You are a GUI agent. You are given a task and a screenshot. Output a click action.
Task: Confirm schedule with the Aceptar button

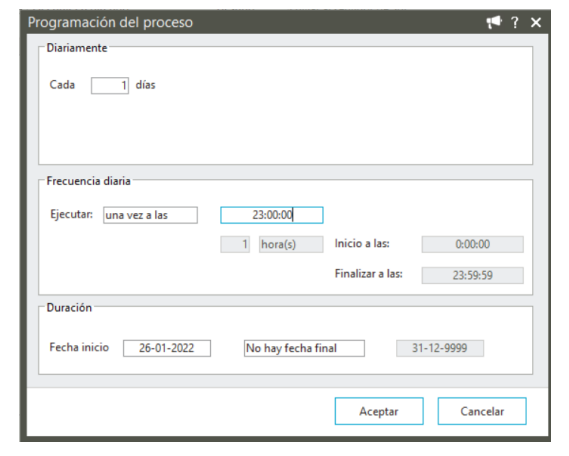pyautogui.click(x=379, y=411)
